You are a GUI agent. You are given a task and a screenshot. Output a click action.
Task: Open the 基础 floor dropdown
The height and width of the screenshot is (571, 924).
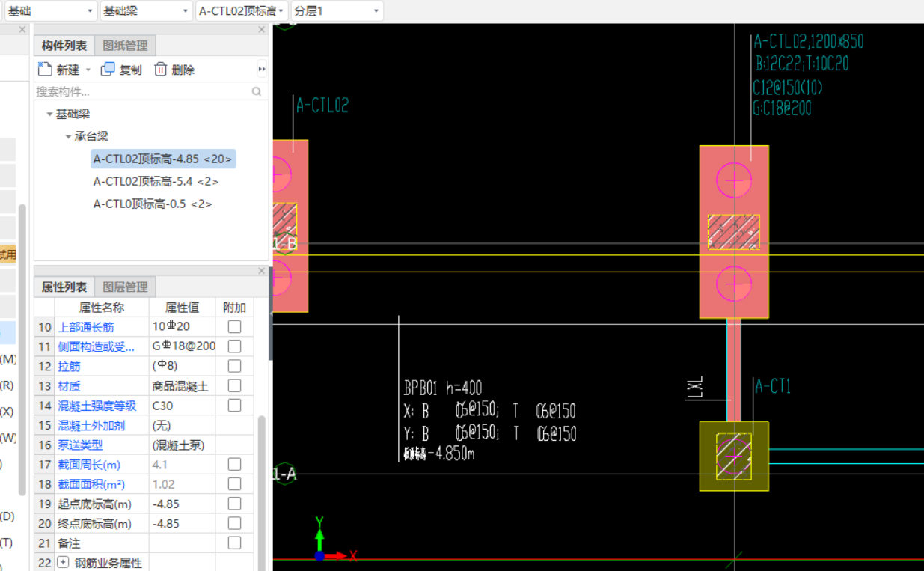coord(50,11)
